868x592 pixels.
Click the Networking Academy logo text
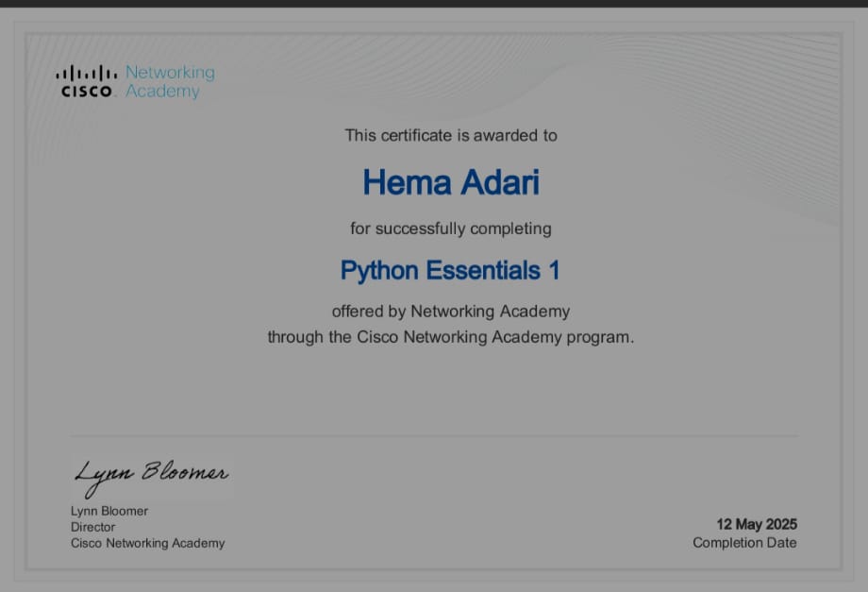[x=170, y=81]
